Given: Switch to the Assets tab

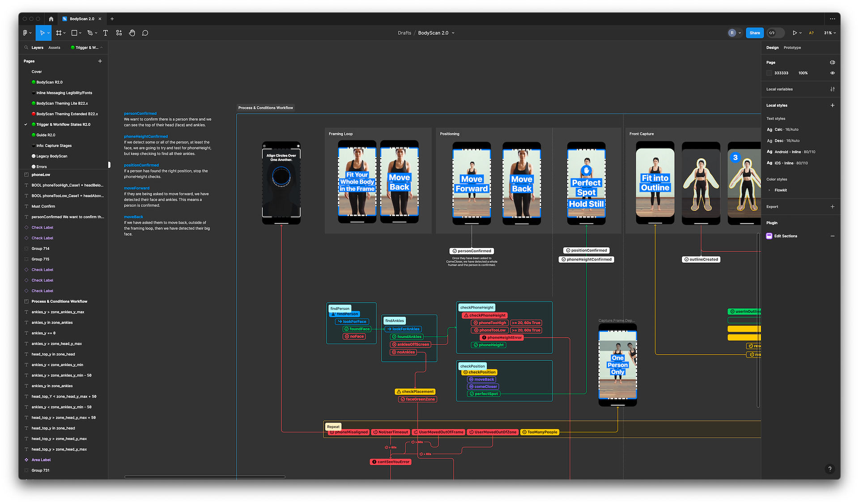Looking at the screenshot, I should coord(54,47).
